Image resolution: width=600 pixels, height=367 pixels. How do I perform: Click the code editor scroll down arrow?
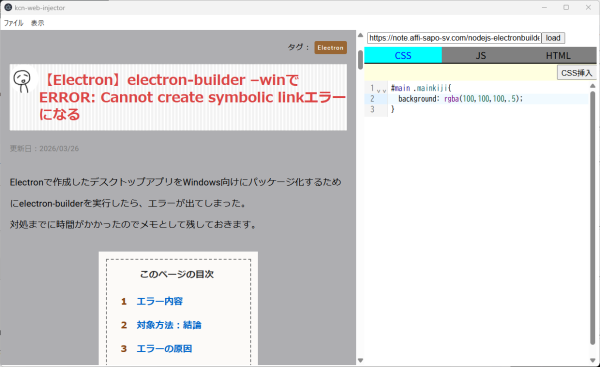point(593,360)
